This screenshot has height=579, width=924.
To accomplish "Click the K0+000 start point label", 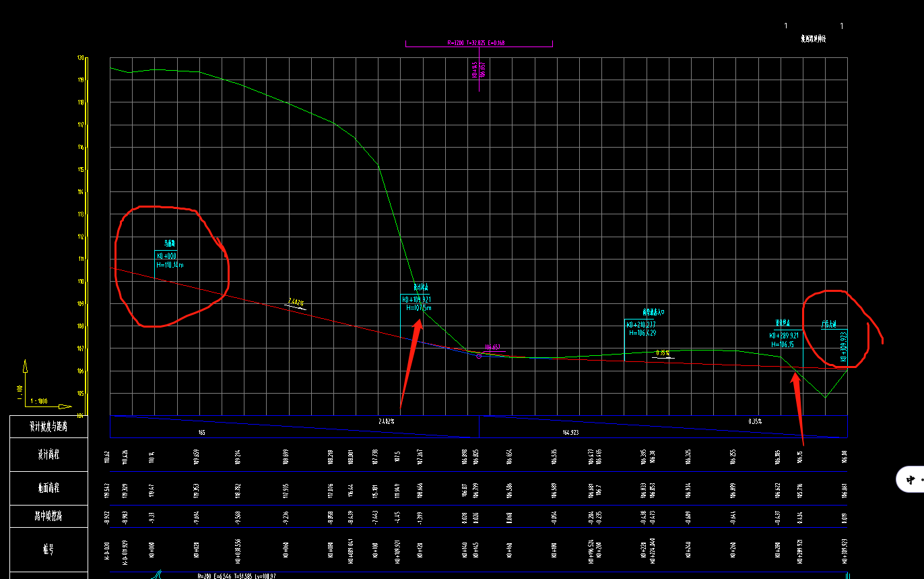I will (166, 256).
